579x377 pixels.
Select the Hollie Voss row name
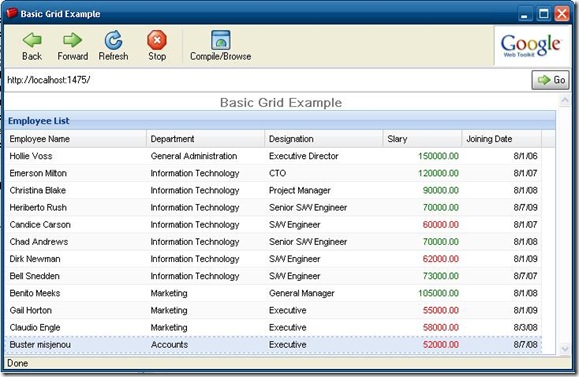coord(31,156)
